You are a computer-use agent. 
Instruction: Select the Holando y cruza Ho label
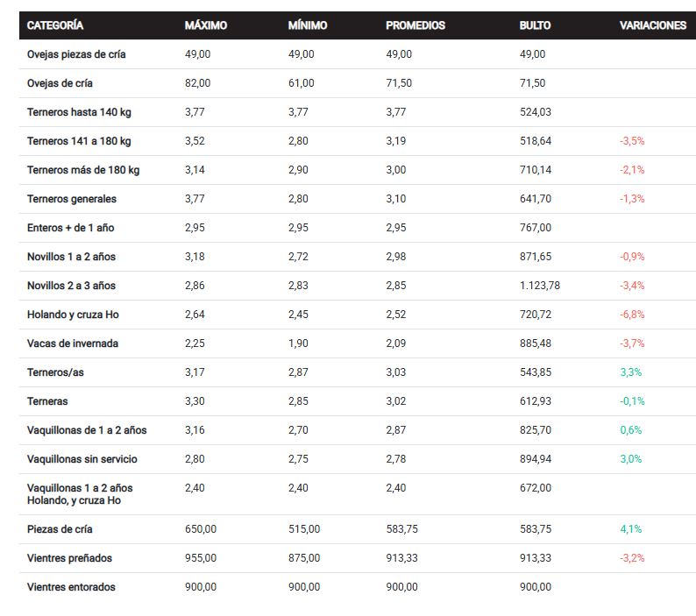[73, 315]
